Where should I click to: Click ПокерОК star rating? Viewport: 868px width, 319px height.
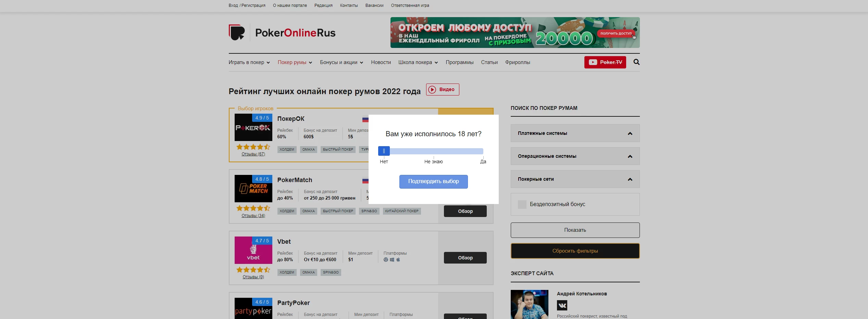(253, 147)
